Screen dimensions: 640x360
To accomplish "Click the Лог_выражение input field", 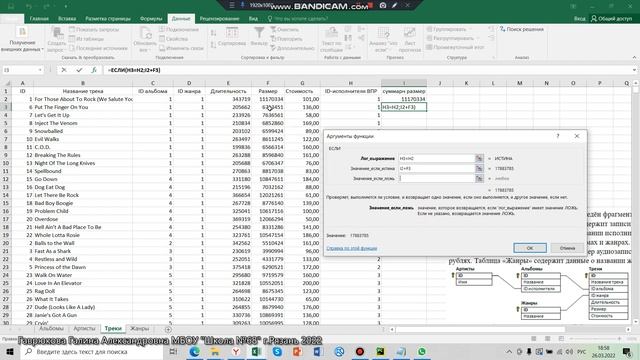I will 436,158.
